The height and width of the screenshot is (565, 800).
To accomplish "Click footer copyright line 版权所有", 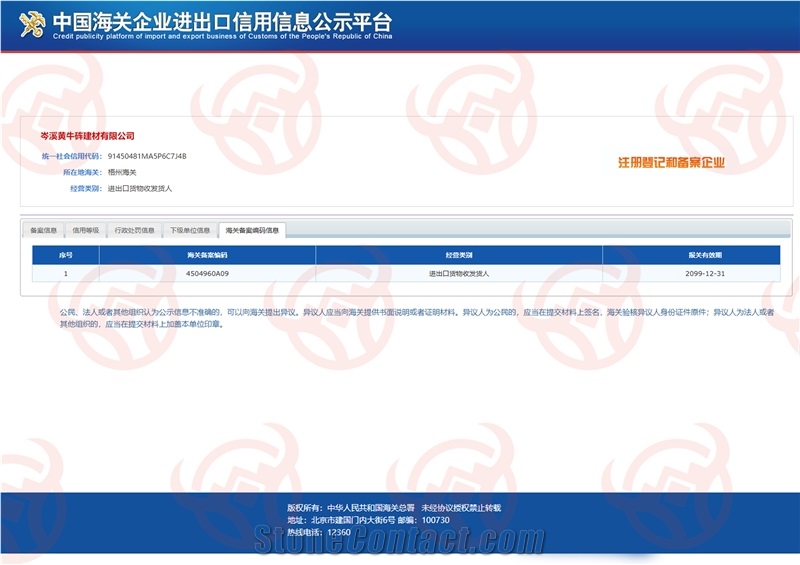I will (394, 508).
